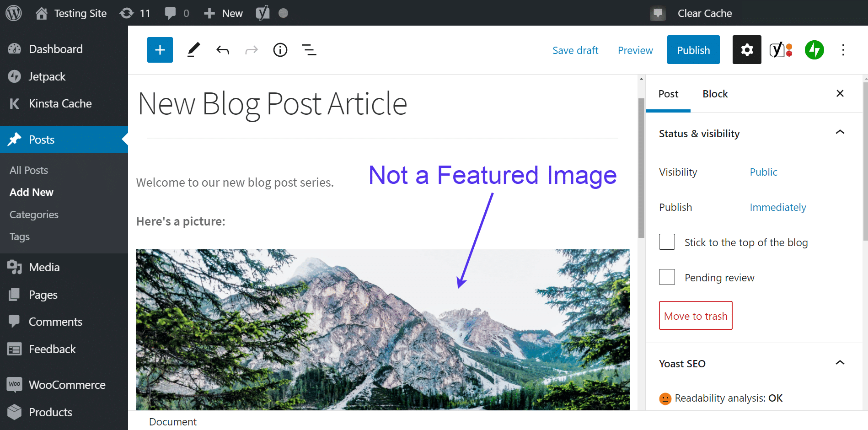868x430 pixels.
Task: Open the block inserter
Action: click(160, 49)
